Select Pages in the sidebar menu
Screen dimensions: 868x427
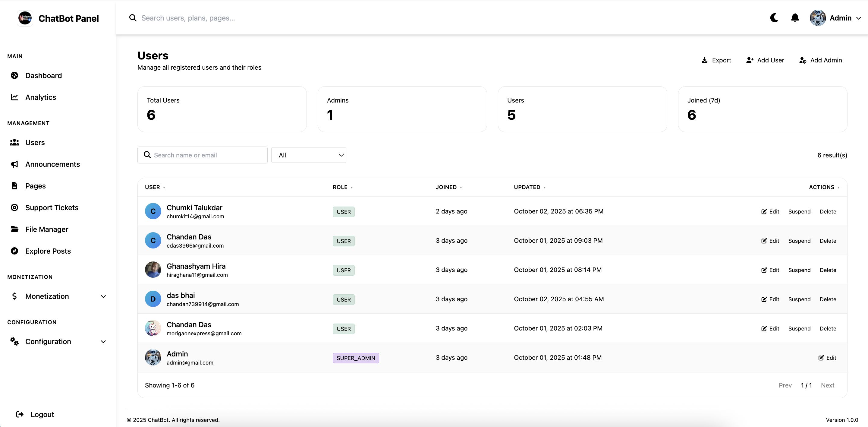pyautogui.click(x=35, y=186)
